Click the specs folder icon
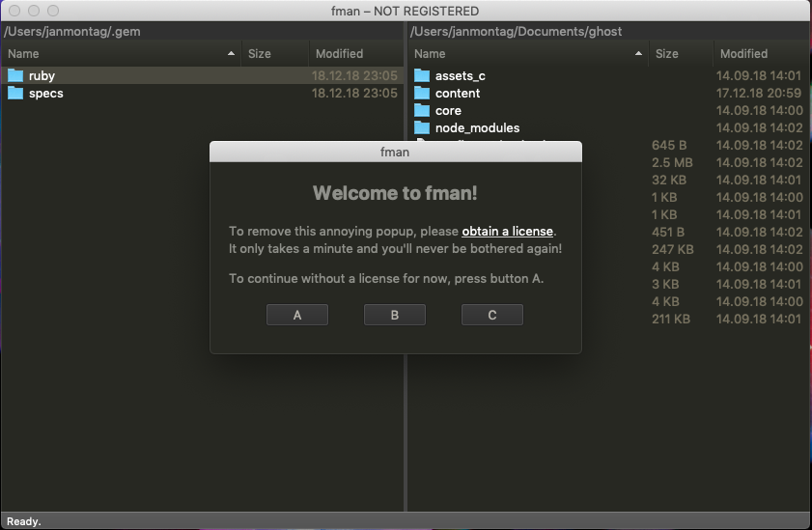Image resolution: width=812 pixels, height=530 pixels. coord(14,93)
